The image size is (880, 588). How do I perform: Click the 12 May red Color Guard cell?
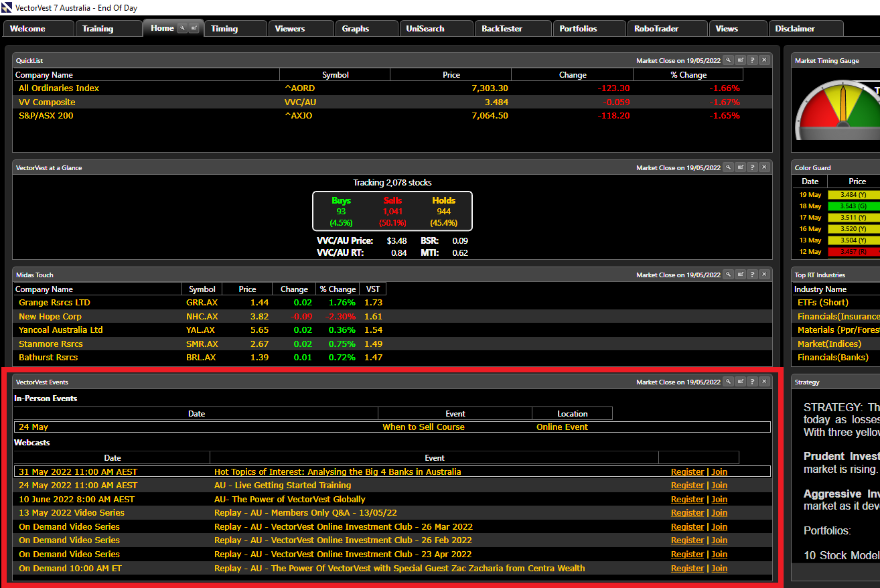(854, 252)
